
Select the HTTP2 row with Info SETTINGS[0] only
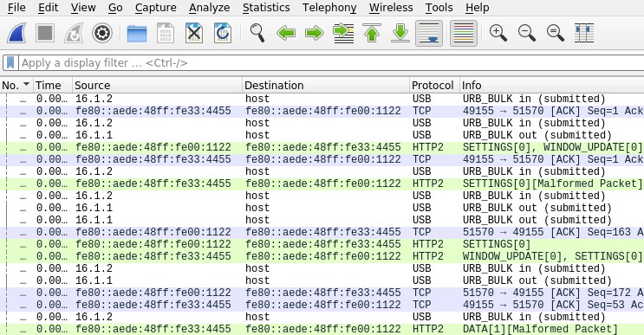pos(322,244)
